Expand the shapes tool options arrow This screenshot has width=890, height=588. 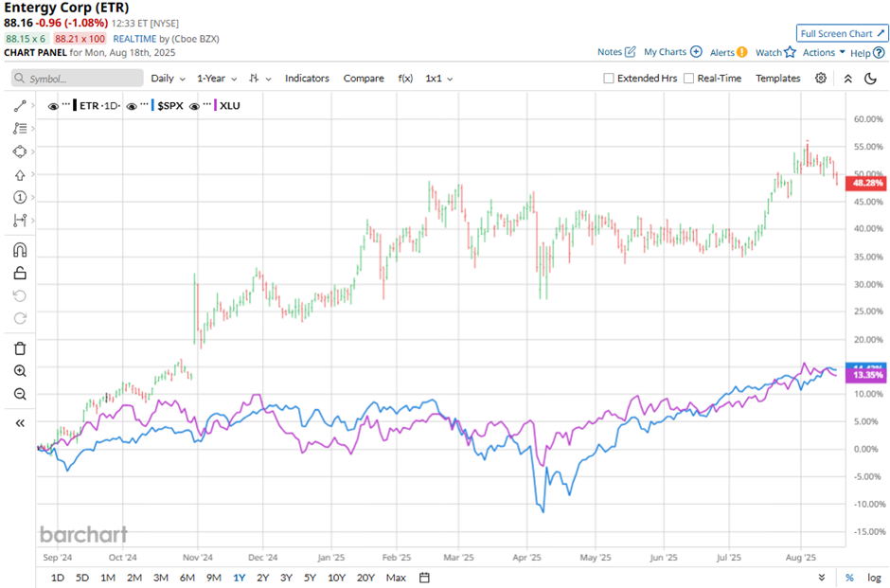coord(33,151)
